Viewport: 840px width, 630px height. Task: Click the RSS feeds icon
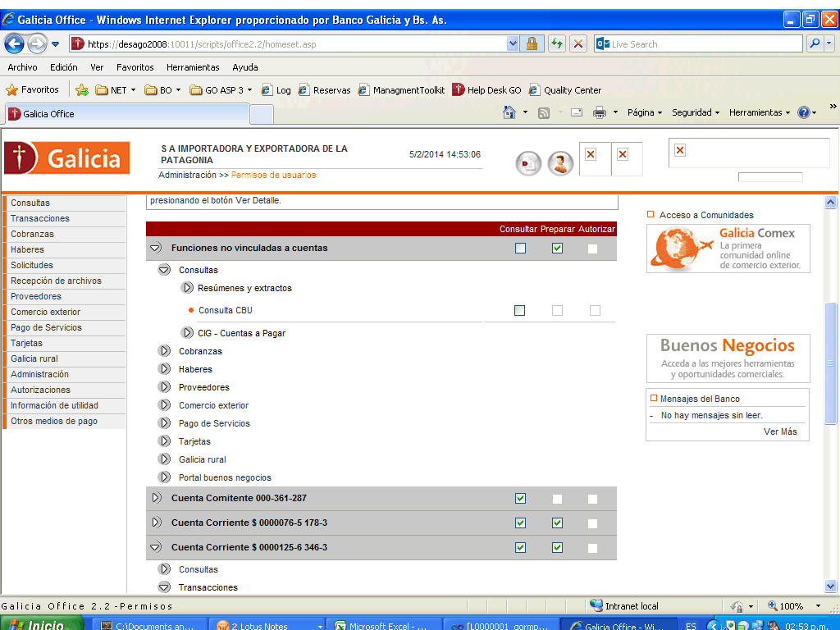coord(544,112)
